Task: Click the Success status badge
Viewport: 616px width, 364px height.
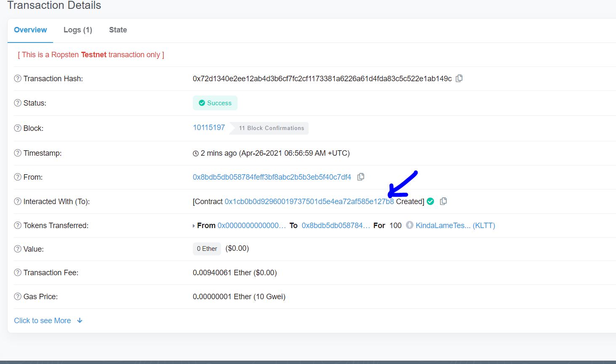Action: click(215, 103)
